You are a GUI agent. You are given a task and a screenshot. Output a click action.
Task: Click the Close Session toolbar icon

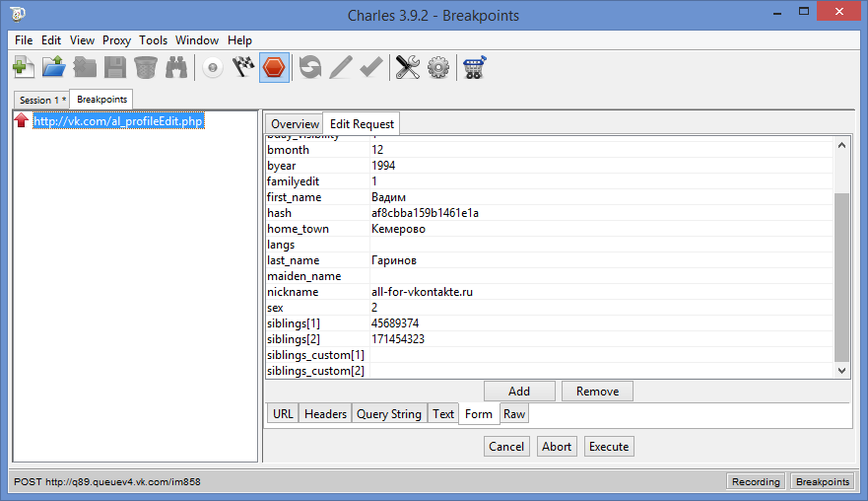pyautogui.click(x=85, y=68)
